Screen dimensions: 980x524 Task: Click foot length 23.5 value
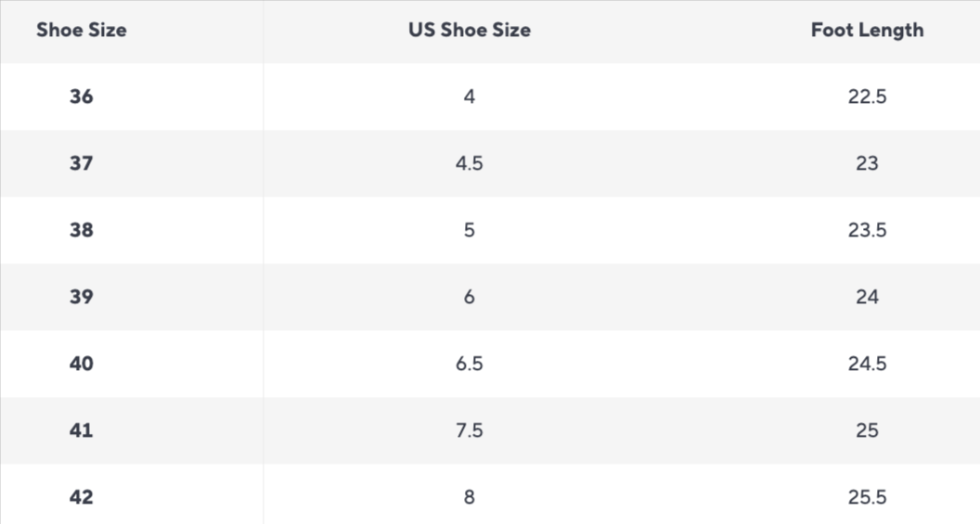(x=867, y=230)
